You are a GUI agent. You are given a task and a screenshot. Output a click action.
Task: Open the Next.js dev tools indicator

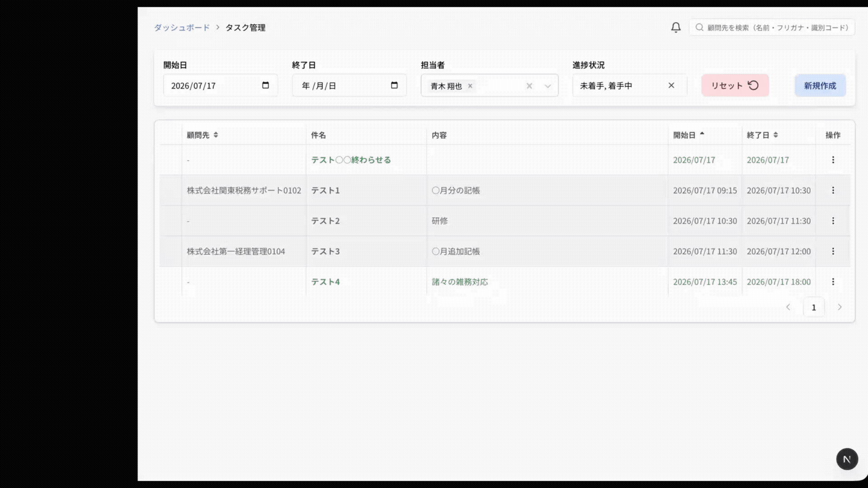point(847,459)
